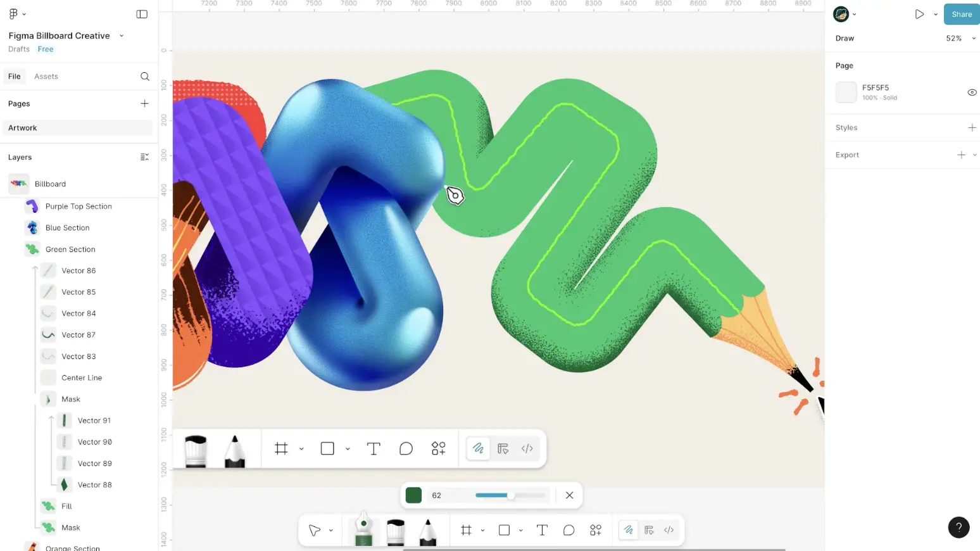Open the Actions tool in bottom toolbar

point(596,530)
